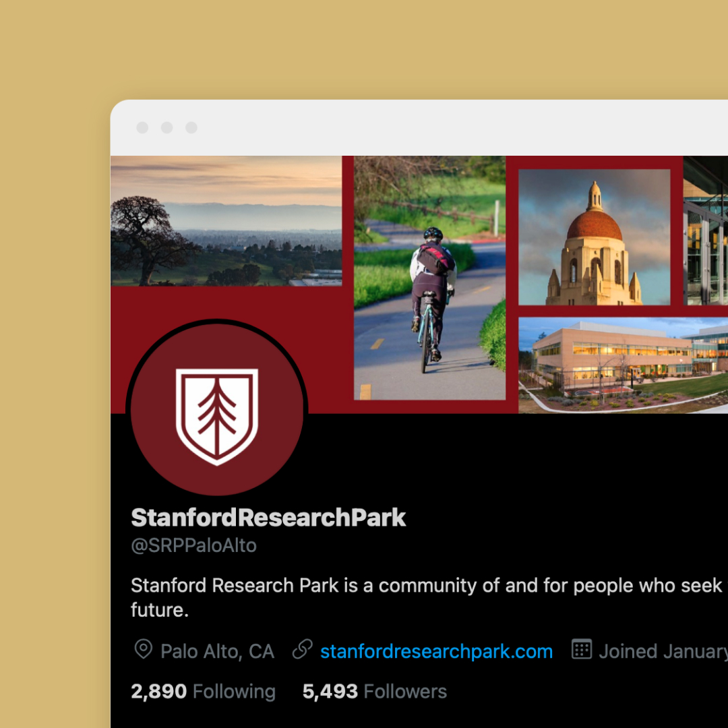Select the @SRPPaloAlto handle text
728x728 pixels.
coord(193,545)
